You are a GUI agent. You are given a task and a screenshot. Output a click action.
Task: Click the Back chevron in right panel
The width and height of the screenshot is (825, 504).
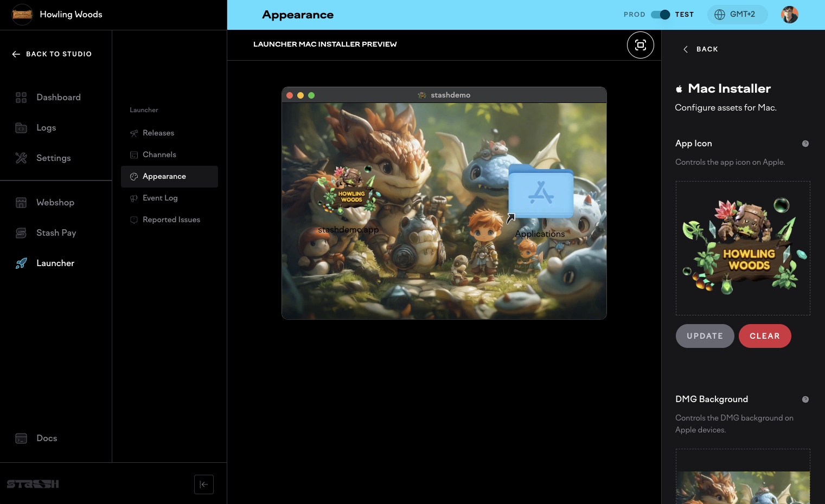click(686, 49)
